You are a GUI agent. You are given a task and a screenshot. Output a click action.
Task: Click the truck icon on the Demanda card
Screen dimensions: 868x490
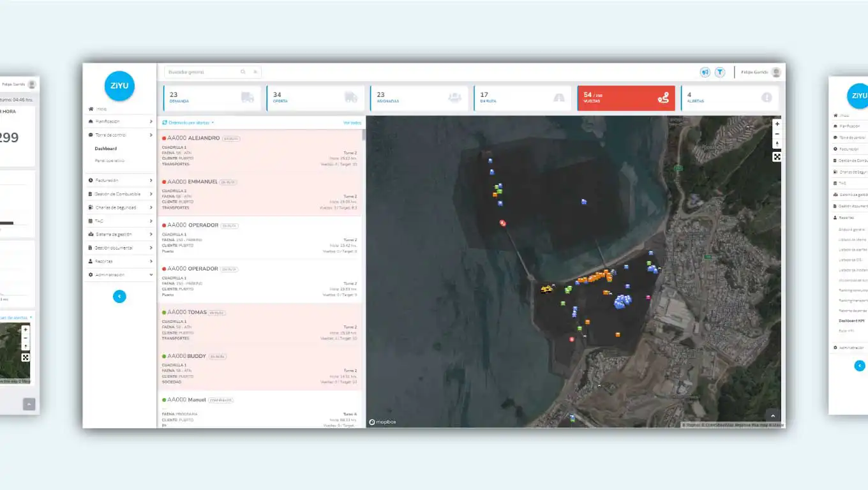[x=248, y=98]
